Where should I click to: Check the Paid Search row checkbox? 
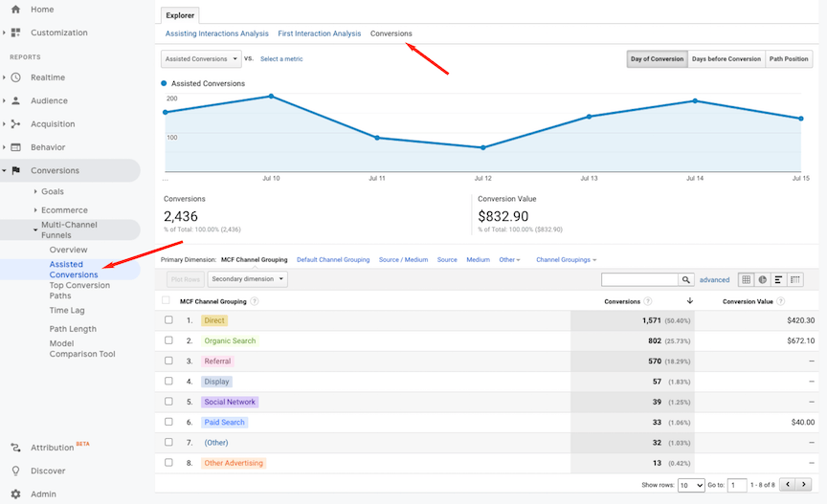[168, 422]
